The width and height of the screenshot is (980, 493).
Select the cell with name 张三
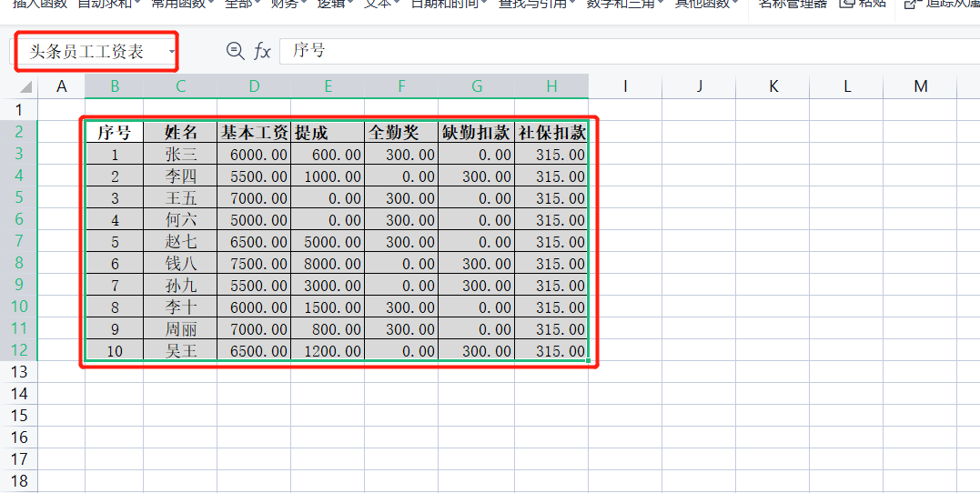181,154
